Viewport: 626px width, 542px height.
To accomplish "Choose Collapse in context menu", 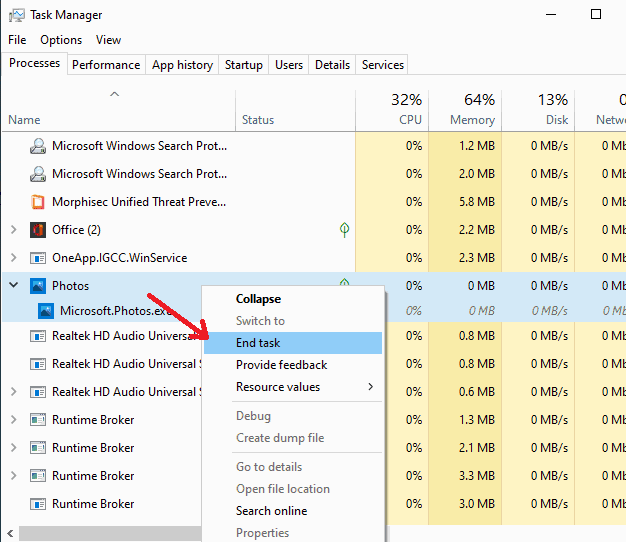I will click(x=293, y=299).
